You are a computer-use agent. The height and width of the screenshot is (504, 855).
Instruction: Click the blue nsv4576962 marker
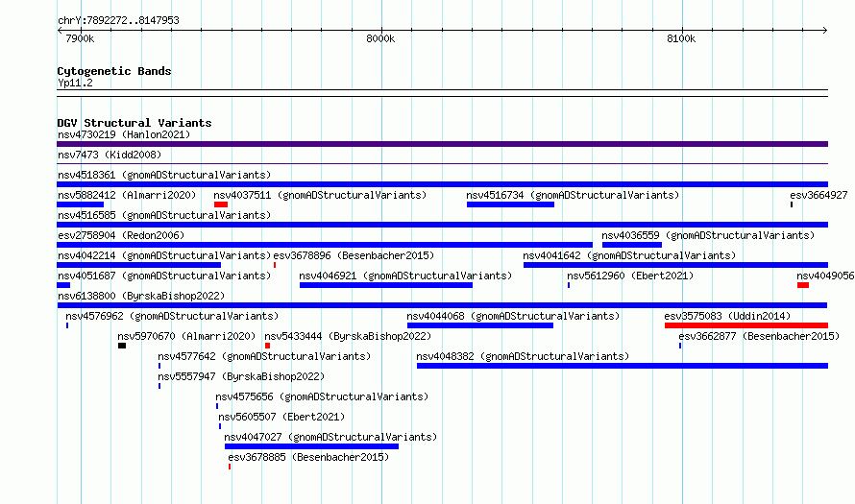[x=67, y=325]
